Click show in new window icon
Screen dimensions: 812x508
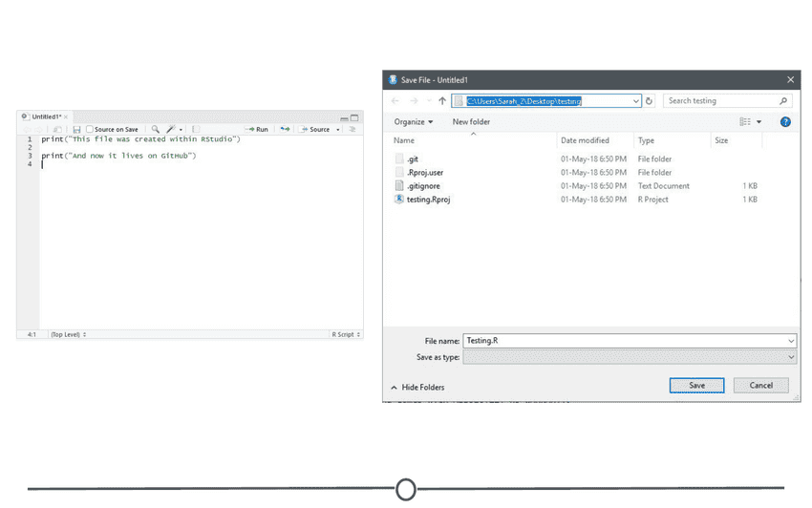(57, 130)
